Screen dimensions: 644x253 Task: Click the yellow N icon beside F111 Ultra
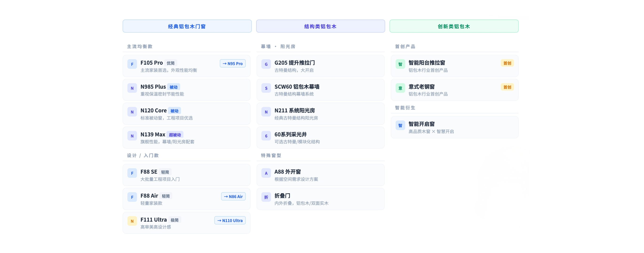[132, 221]
